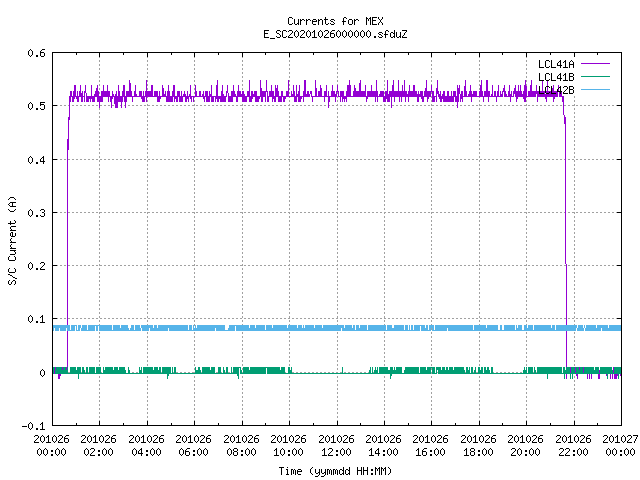Screen dimensions: 640x480
Task: Click y-axis tick value 0.6
Action: [x=37, y=53]
